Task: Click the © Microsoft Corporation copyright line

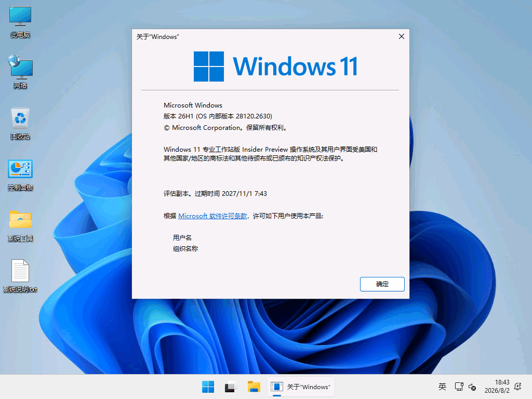Action: (x=226, y=128)
